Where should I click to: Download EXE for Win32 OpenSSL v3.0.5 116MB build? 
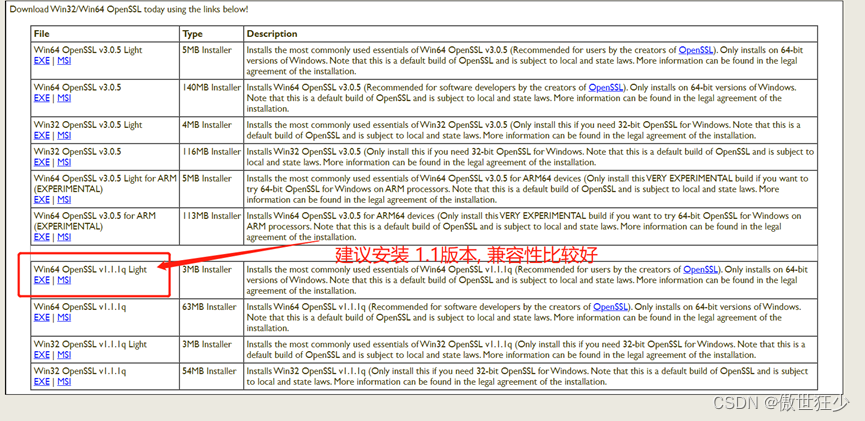(41, 162)
